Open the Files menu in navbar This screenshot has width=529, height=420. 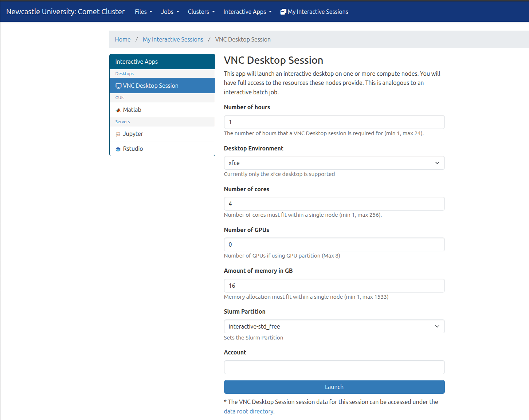pos(143,12)
